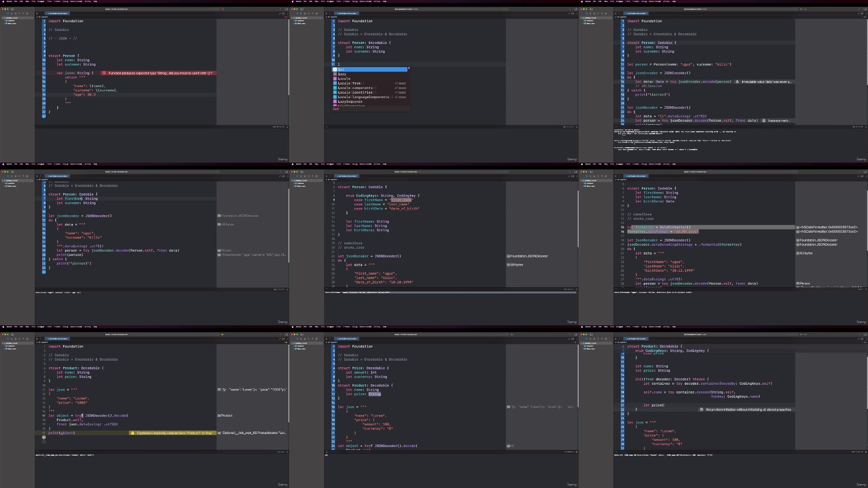Image resolution: width=868 pixels, height=488 pixels.
Task: Expand Sources folder in struct Price screenshot navigator
Action: [x=294, y=346]
